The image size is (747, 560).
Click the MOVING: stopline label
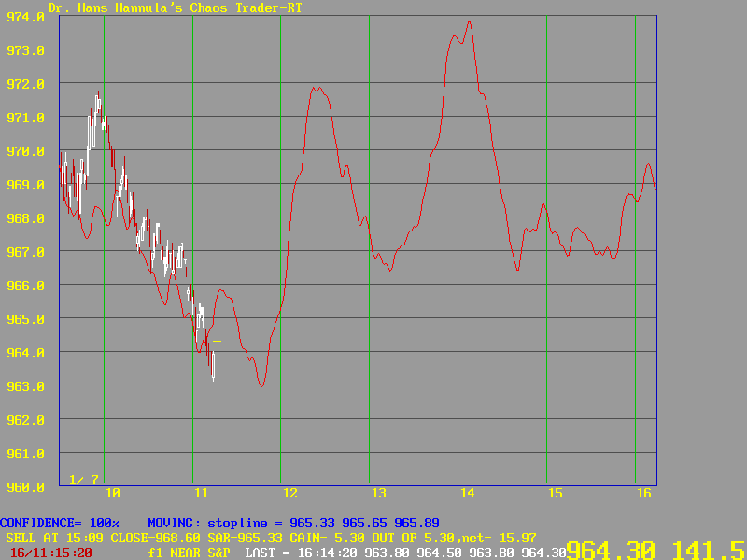point(207,523)
